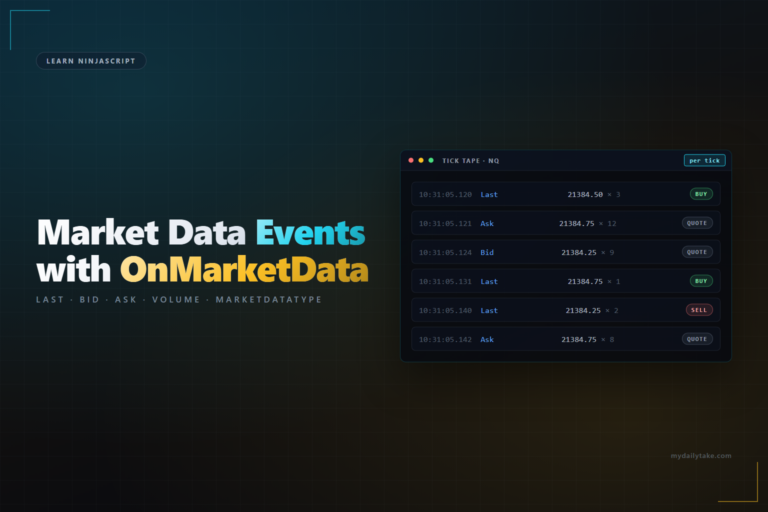Click price 21384.50 in the first tape row

585,195
